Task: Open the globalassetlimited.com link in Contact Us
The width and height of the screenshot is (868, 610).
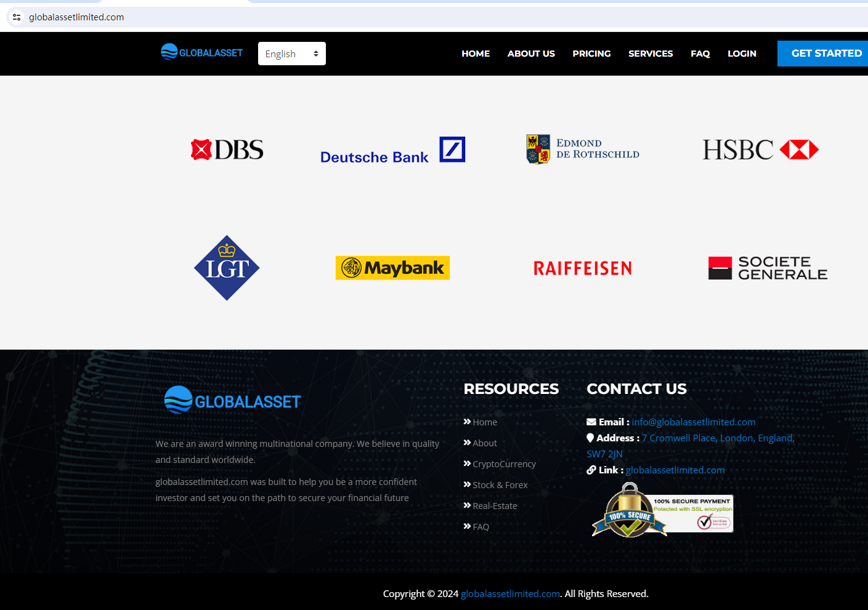Action: coord(675,470)
